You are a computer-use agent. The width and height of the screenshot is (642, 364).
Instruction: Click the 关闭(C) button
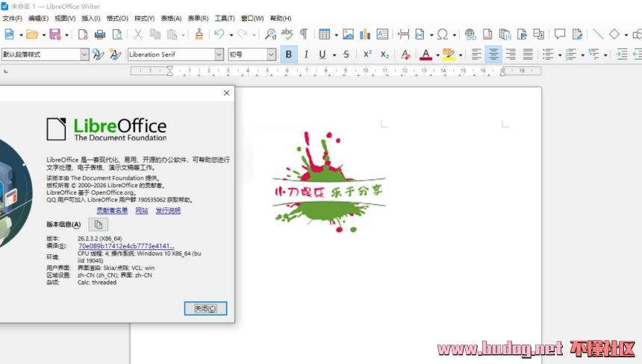[205, 308]
